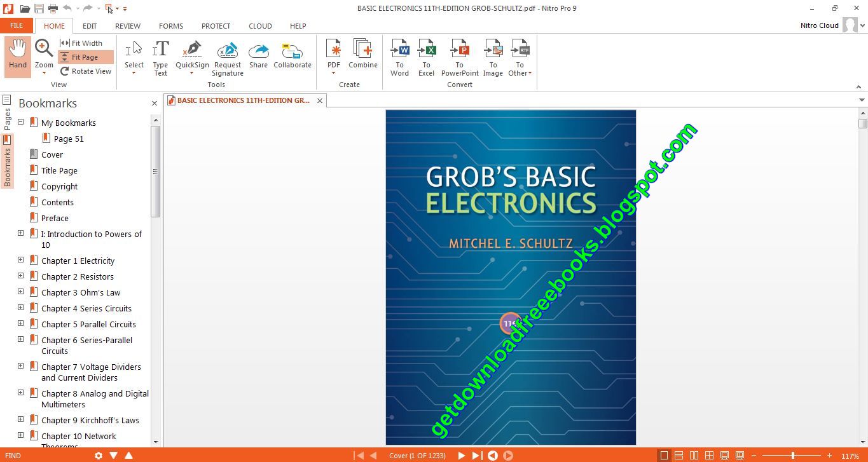Click the Open folder icon in quick access toolbar
The image size is (868, 462).
point(25,8)
